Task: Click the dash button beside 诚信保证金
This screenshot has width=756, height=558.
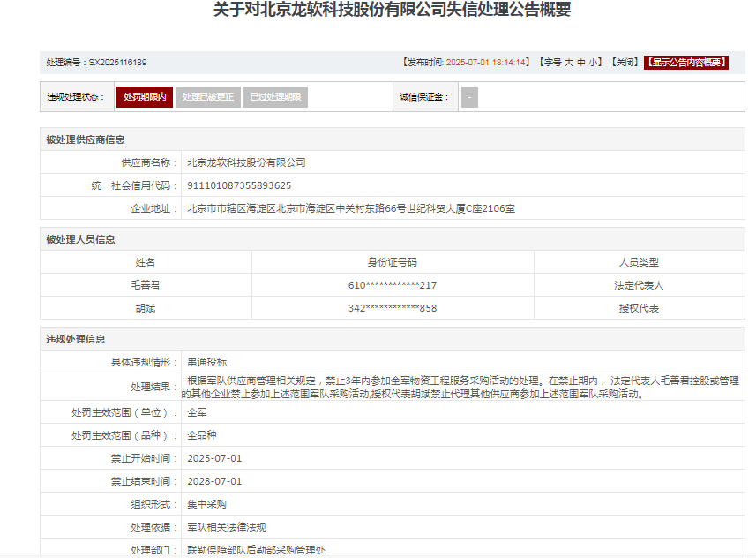Action: tap(469, 97)
